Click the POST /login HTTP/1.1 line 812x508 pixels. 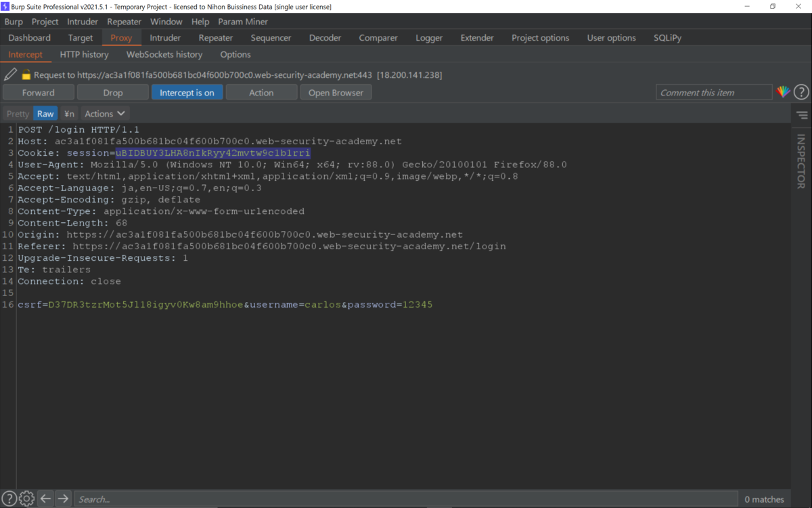78,129
